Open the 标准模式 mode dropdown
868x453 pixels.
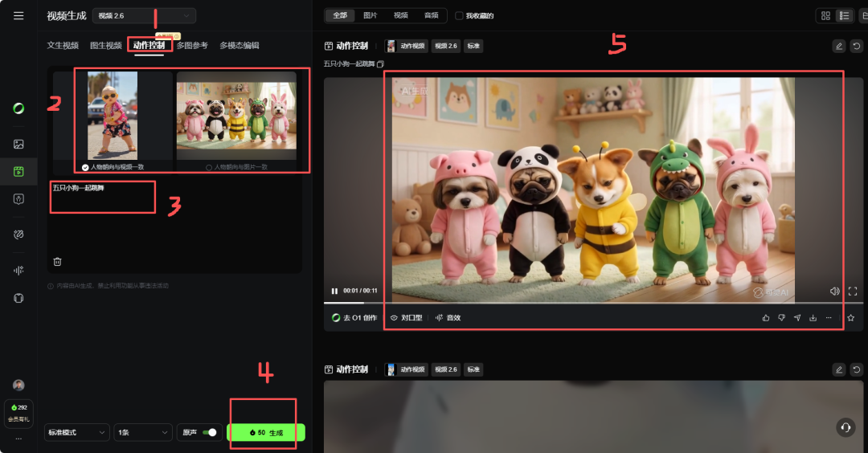[x=77, y=433]
